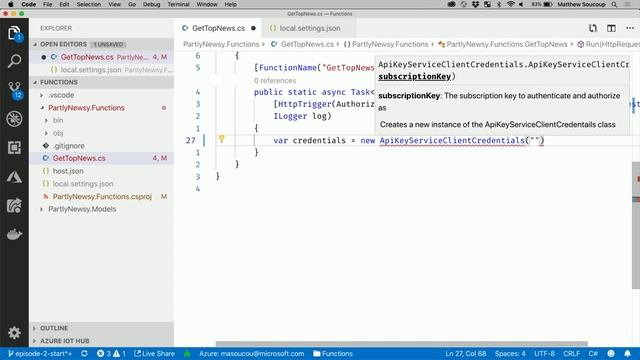Click the Functions folder status bar item
Viewport: 640px width, 360px height.
coord(333,353)
